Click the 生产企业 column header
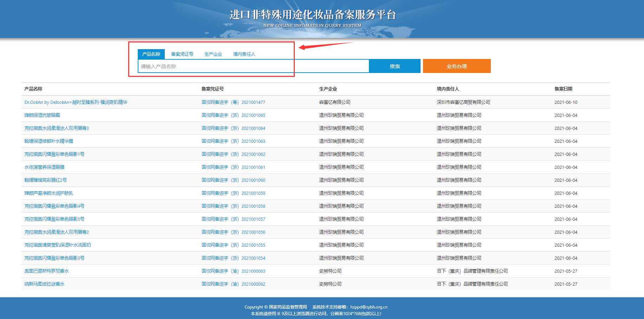The height and width of the screenshot is (319, 644). pos(328,89)
